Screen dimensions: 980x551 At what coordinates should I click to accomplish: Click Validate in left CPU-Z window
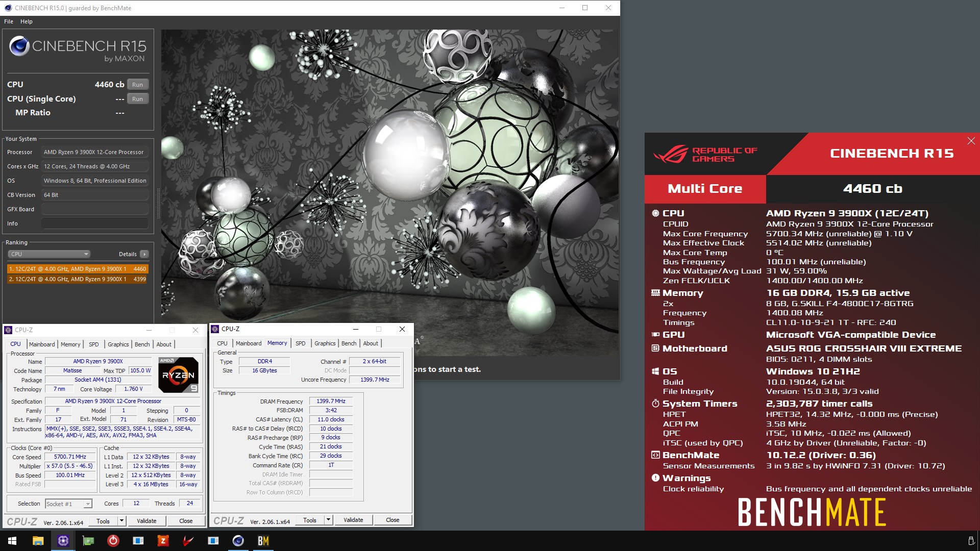click(x=146, y=521)
